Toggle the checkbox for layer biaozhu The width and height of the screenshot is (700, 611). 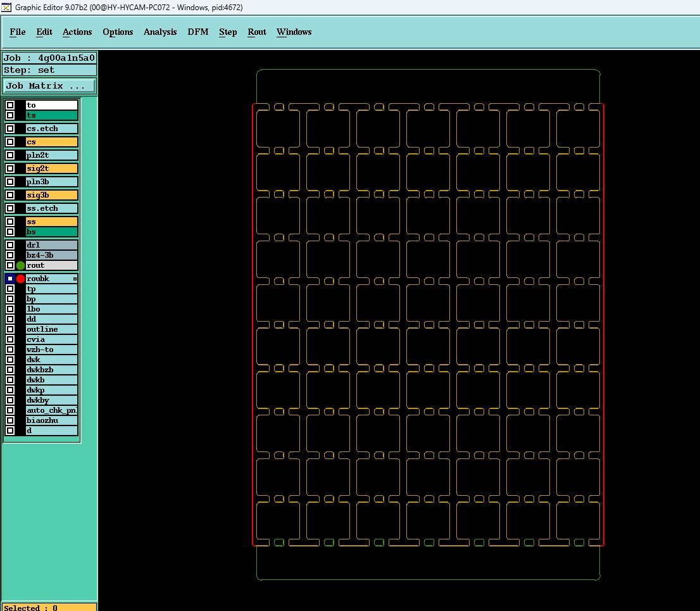[10, 420]
